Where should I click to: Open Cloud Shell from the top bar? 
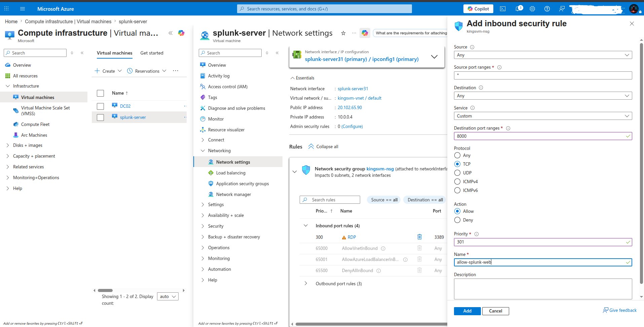503,9
